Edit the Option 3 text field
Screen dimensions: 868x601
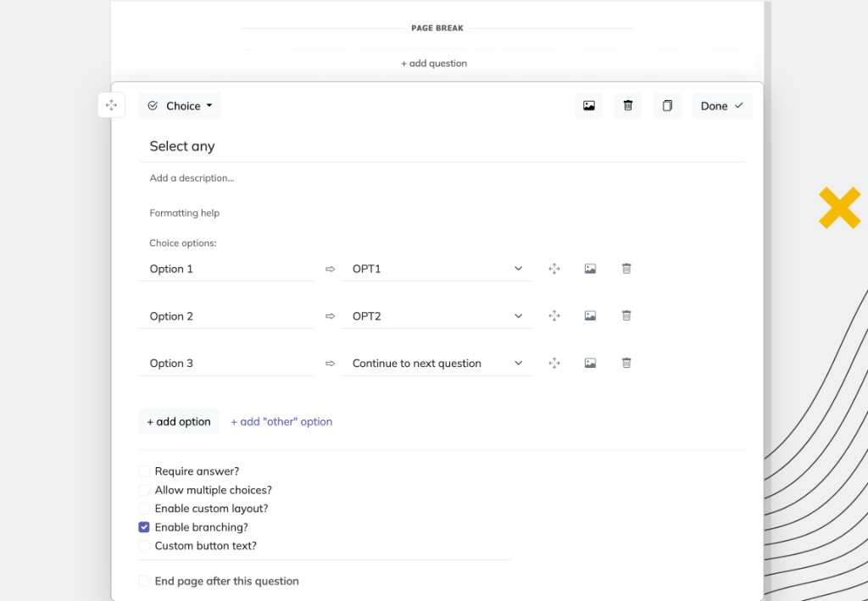(x=225, y=364)
